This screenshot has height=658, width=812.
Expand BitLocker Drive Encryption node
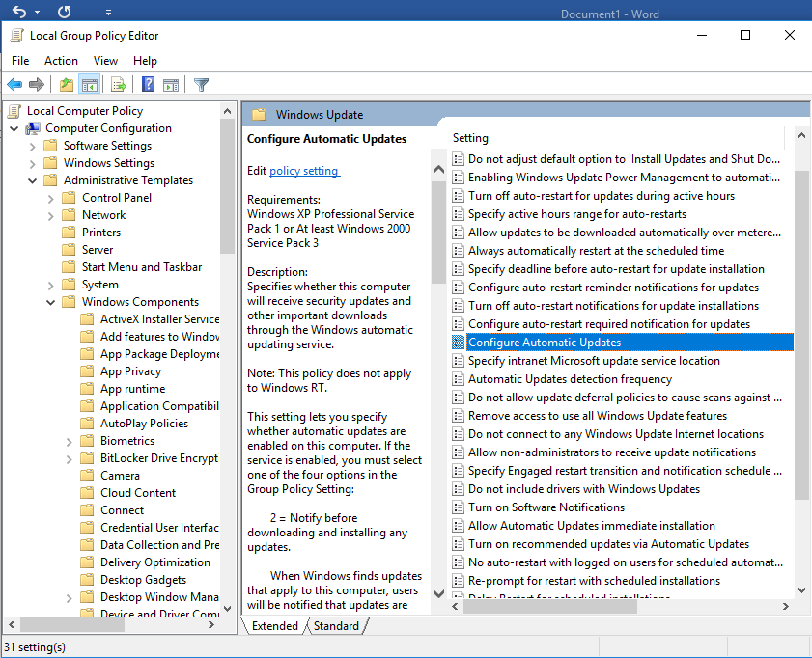tap(69, 459)
